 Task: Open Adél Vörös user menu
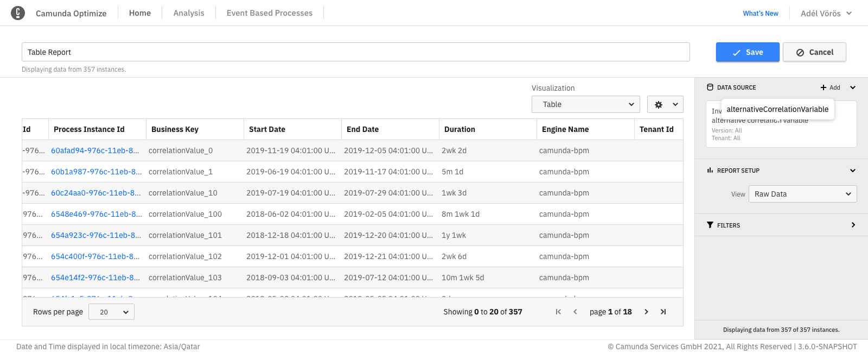pos(826,13)
